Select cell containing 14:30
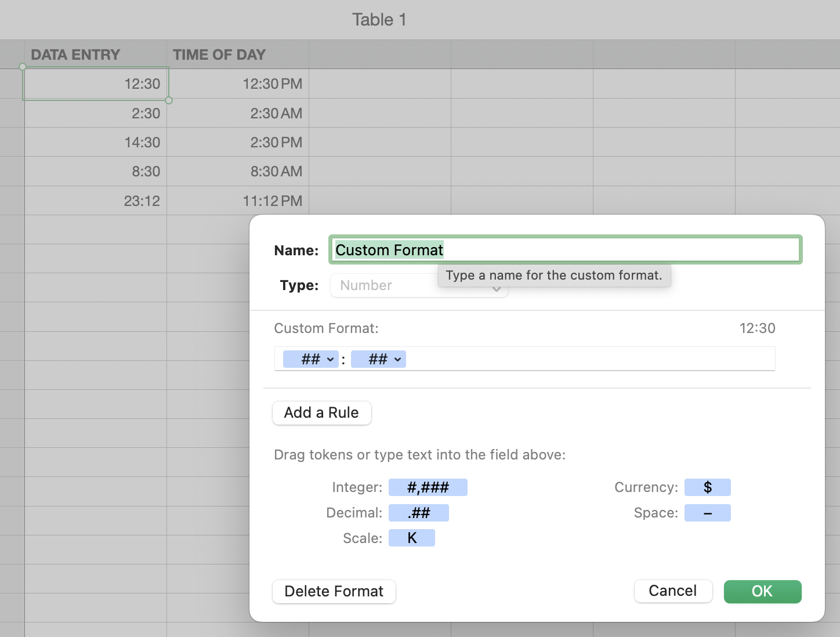The image size is (840, 637). tap(96, 142)
